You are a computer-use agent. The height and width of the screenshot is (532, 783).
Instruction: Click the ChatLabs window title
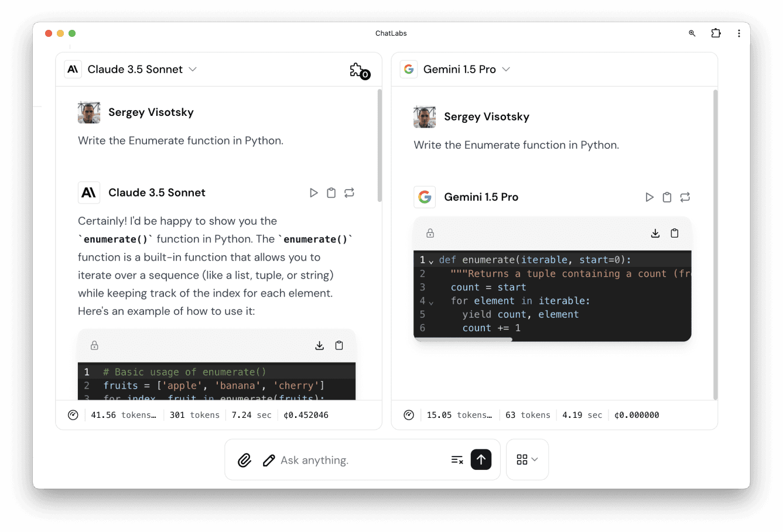(x=391, y=33)
